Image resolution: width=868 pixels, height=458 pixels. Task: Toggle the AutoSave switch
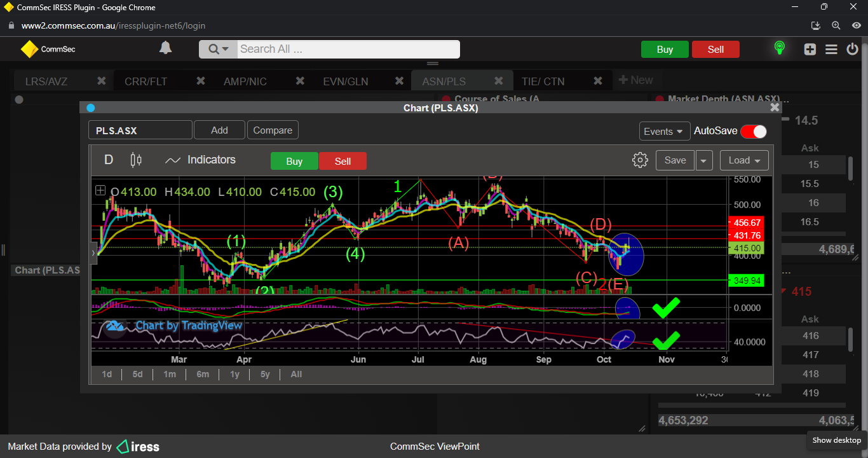[x=754, y=131]
